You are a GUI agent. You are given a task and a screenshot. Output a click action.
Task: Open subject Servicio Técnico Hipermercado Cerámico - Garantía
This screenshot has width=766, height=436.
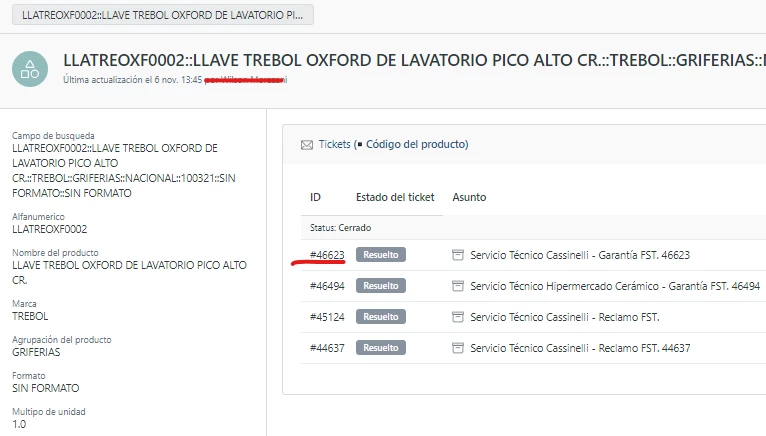[x=615, y=286]
